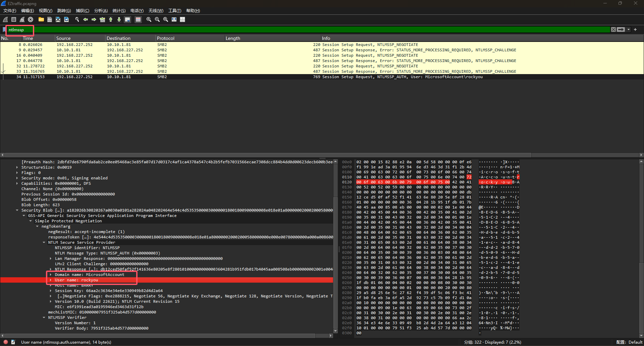644x346 pixels.
Task: Open the expert information indicator in status bar
Action: (x=6, y=342)
